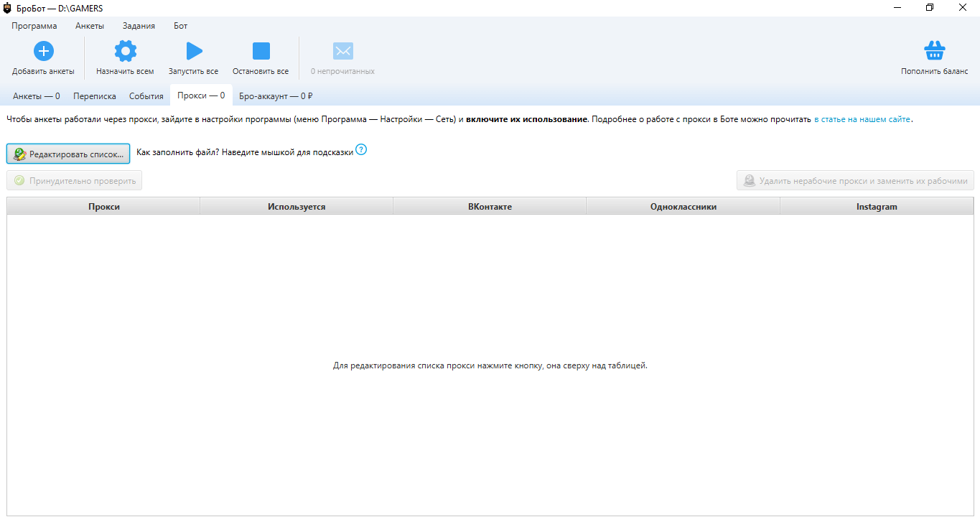Click the Пополнить баланс basket icon
This screenshot has width=980, height=522.
click(x=934, y=51)
